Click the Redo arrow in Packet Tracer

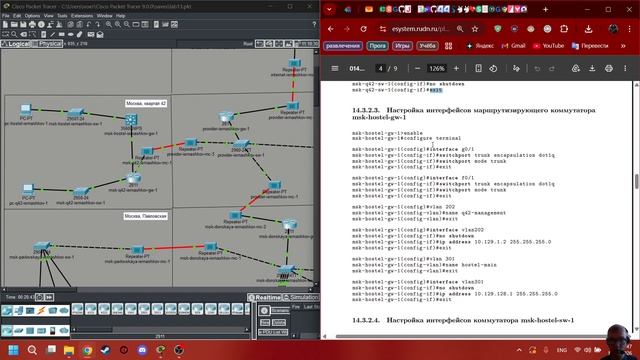pos(98,25)
